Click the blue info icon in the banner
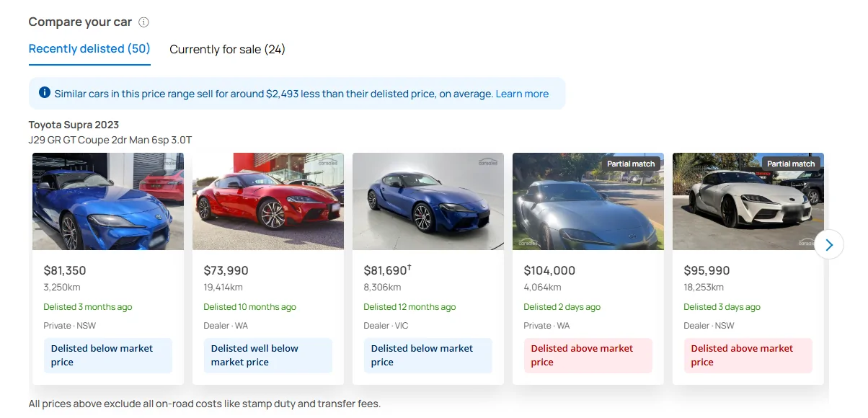The image size is (868, 418). pyautogui.click(x=45, y=93)
